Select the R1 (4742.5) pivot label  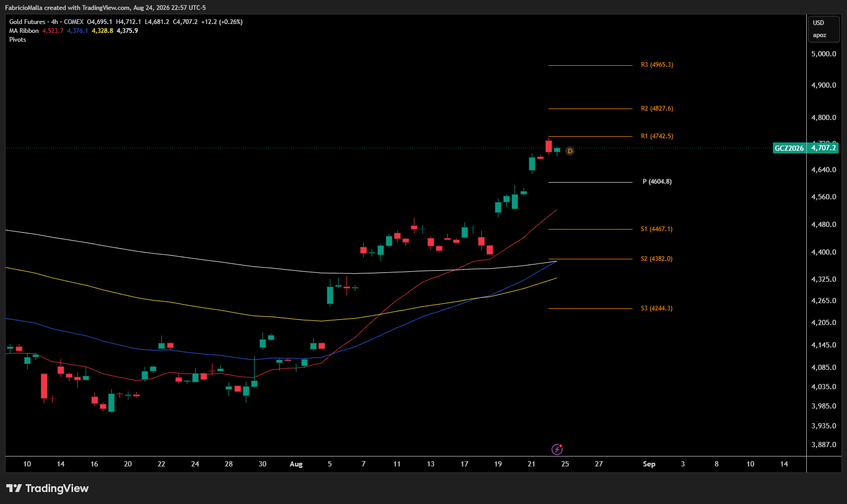tap(657, 136)
